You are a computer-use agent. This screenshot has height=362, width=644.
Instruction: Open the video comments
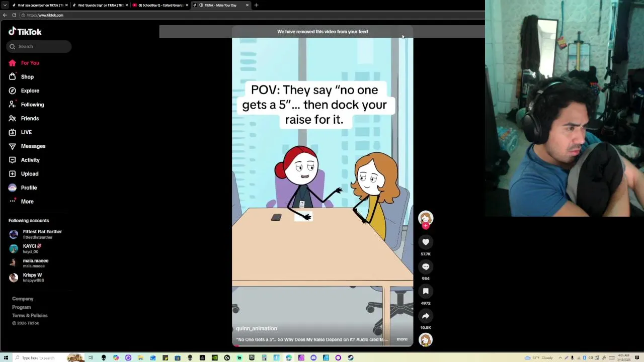tap(426, 266)
